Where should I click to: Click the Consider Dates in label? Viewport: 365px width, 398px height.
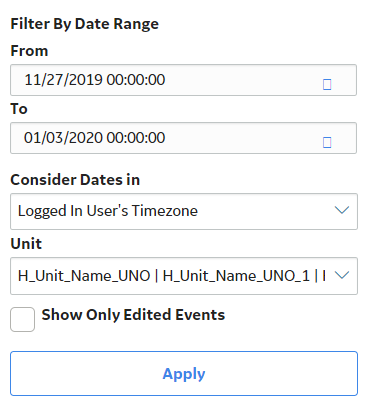(75, 180)
